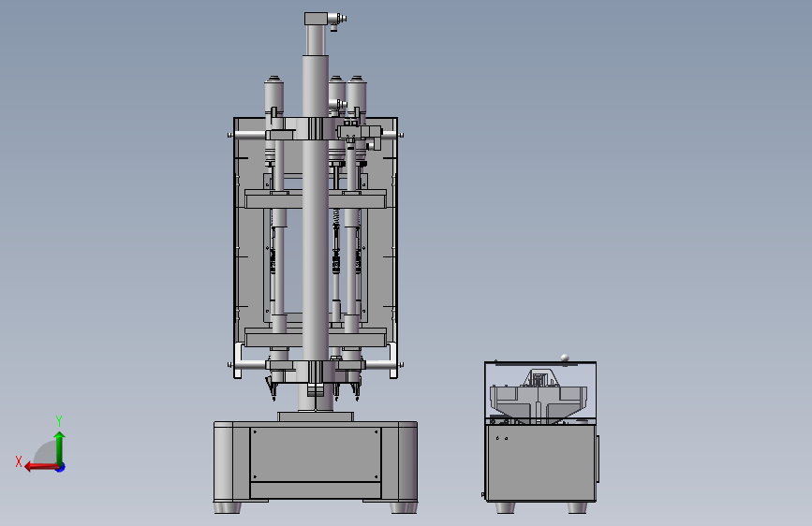Select the lower cabinet of the small machine
812x526 pixels.
[x=540, y=463]
